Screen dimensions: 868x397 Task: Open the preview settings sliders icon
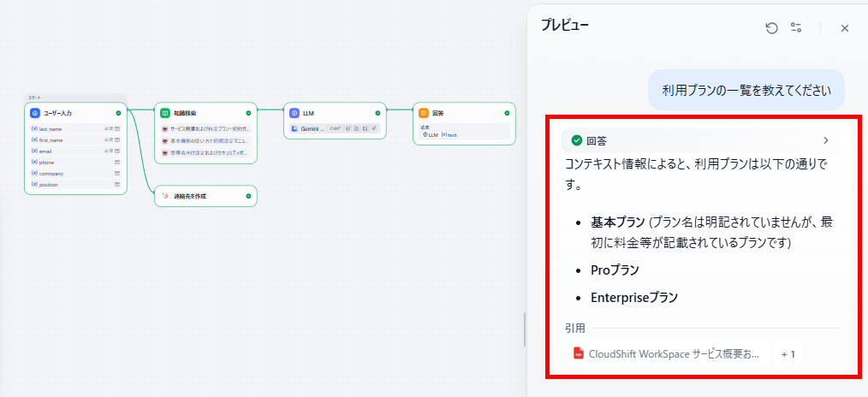pyautogui.click(x=796, y=28)
